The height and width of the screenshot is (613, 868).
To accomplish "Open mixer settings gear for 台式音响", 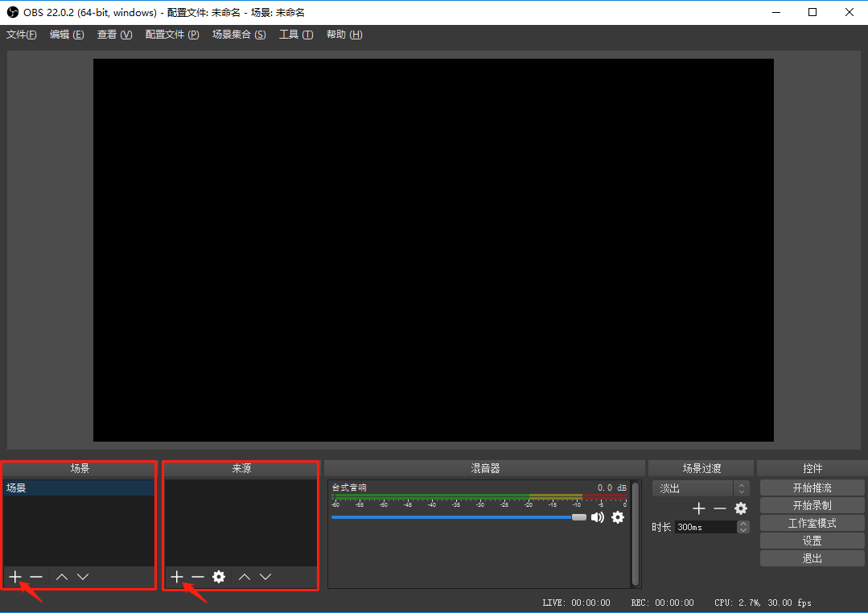I will 618,517.
